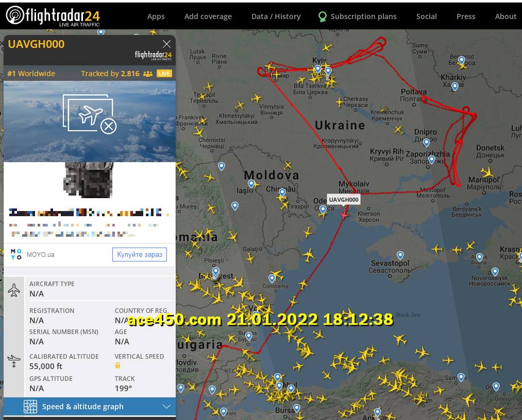
Task: Click the missing aircraft photo placeholder
Action: (90, 114)
